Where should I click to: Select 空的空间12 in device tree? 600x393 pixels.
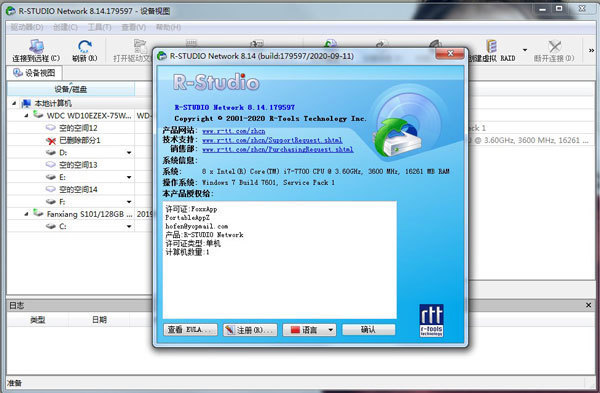coord(78,128)
